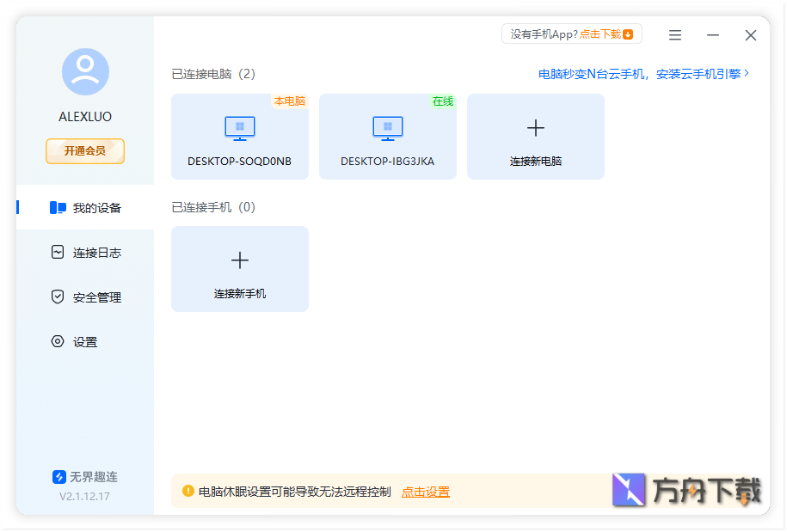The height and width of the screenshot is (532, 787).
Task: Click the chevron arrow after 云手机引擎
Action: tap(747, 73)
